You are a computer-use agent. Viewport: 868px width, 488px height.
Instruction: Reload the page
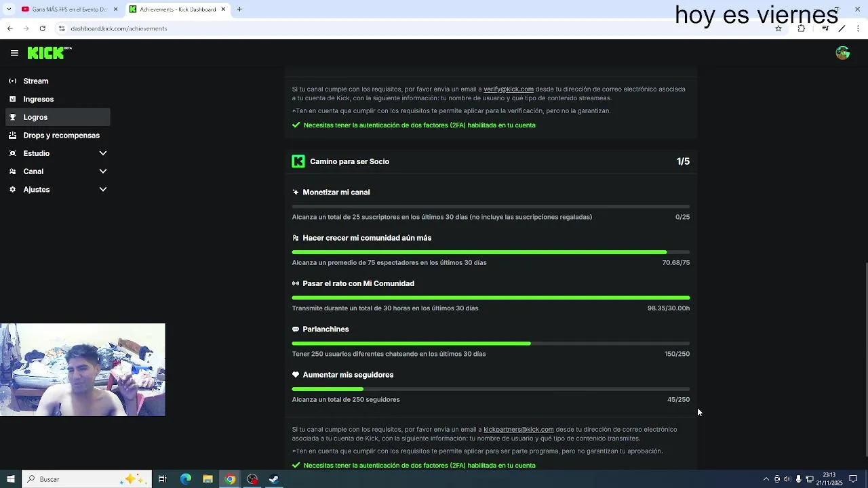click(42, 28)
